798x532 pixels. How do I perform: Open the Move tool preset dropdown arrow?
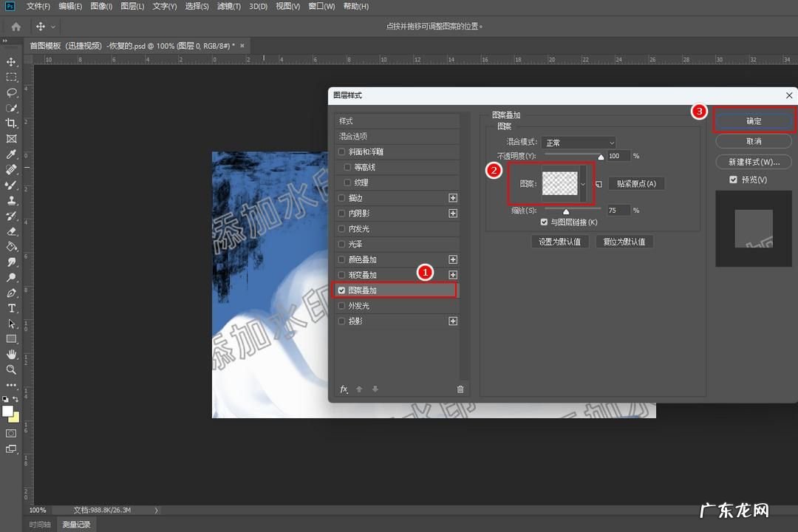(x=53, y=27)
